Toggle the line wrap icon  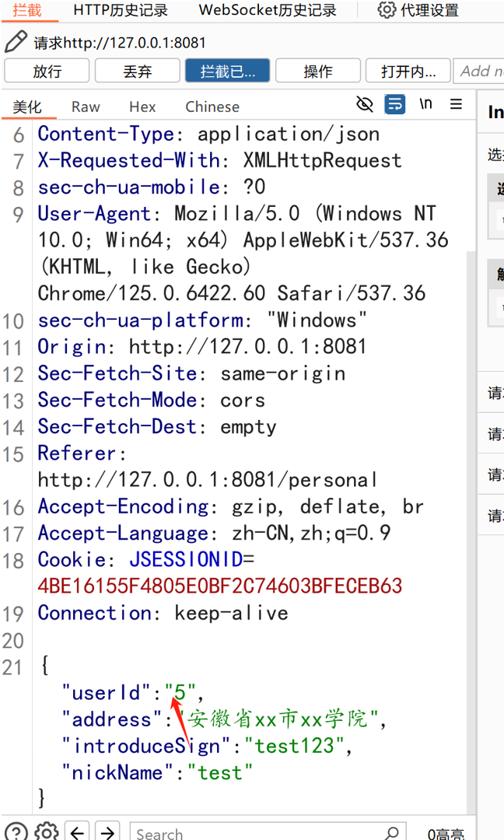[395, 104]
